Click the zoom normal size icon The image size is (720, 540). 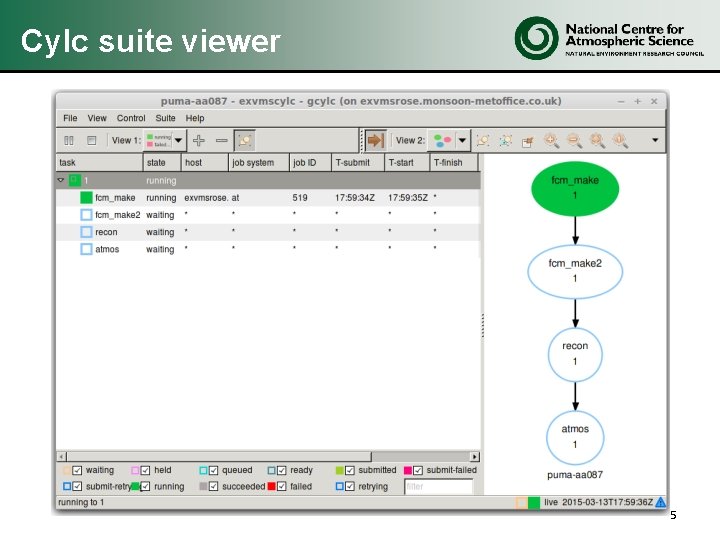[620, 140]
